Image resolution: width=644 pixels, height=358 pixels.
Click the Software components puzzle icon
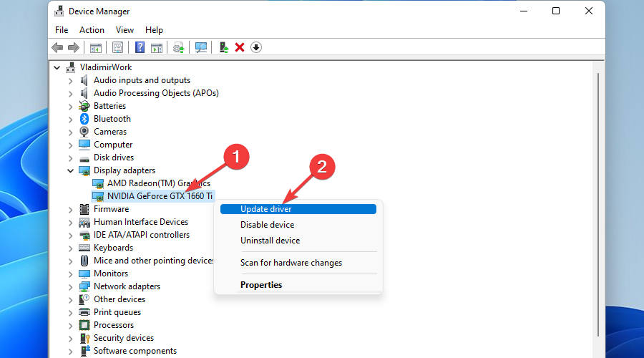[x=85, y=351]
